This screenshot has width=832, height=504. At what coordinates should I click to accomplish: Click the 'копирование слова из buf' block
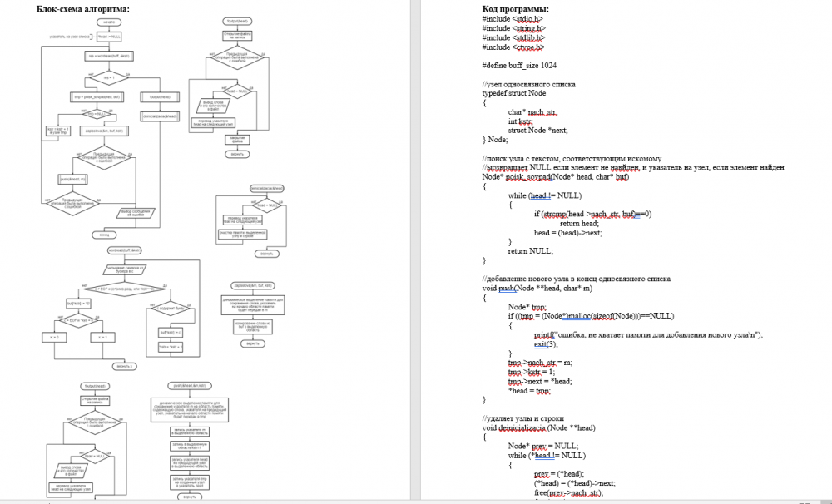(253, 326)
